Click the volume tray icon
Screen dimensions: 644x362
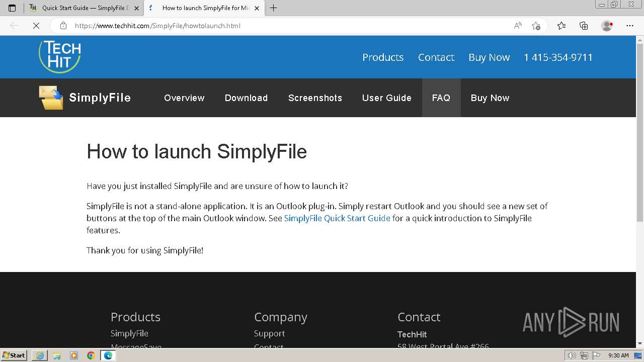click(x=572, y=355)
